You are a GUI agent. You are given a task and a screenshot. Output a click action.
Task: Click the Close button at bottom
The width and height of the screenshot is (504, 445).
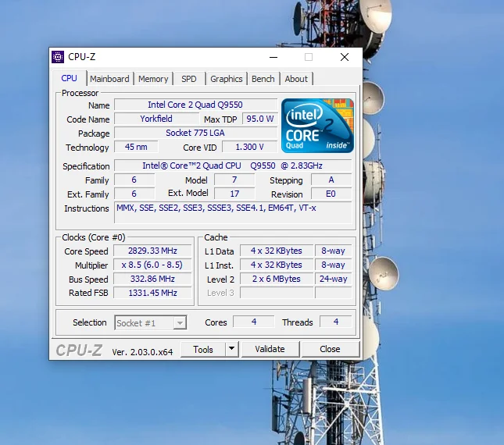[330, 349]
